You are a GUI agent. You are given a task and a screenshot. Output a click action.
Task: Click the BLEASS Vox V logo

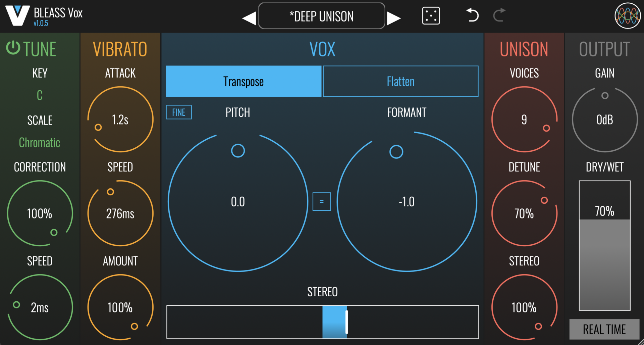pyautogui.click(x=17, y=16)
